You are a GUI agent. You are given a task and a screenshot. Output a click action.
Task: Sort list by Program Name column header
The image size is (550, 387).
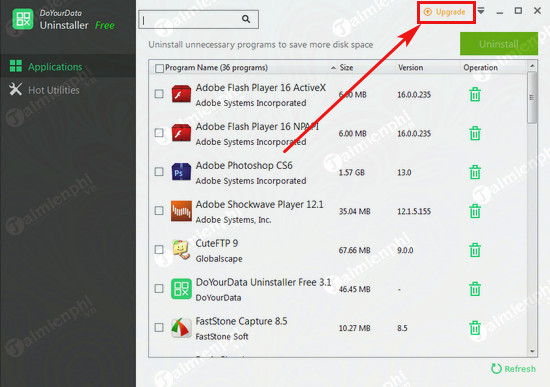click(216, 68)
